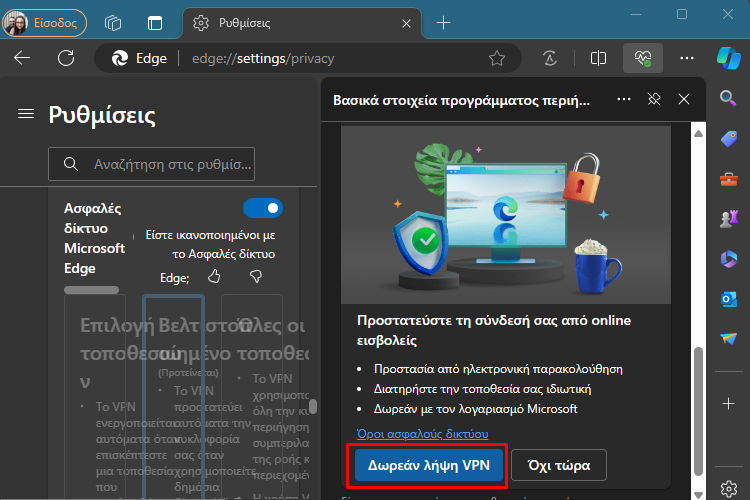Unpin the Browser essentials panel

pos(654,99)
